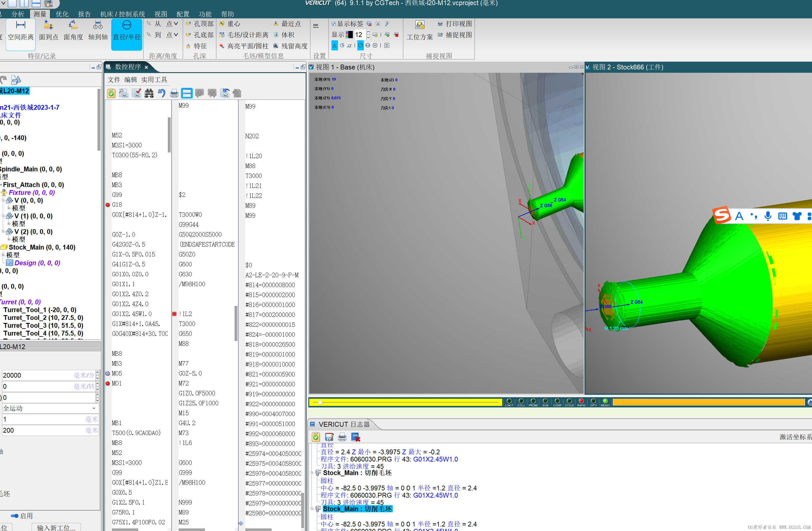The image size is (812, 531).
Task: Toggle the split view icon in NC toolbar
Action: (187, 93)
